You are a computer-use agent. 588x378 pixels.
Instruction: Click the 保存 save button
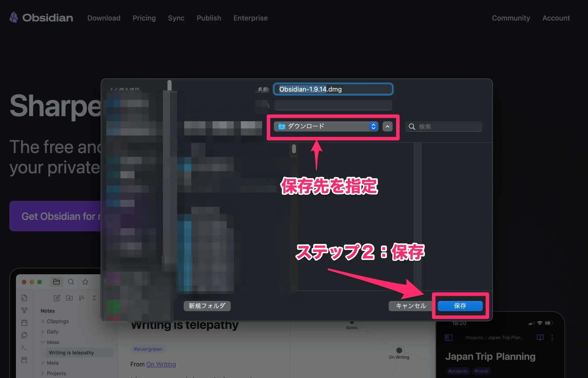pyautogui.click(x=460, y=306)
